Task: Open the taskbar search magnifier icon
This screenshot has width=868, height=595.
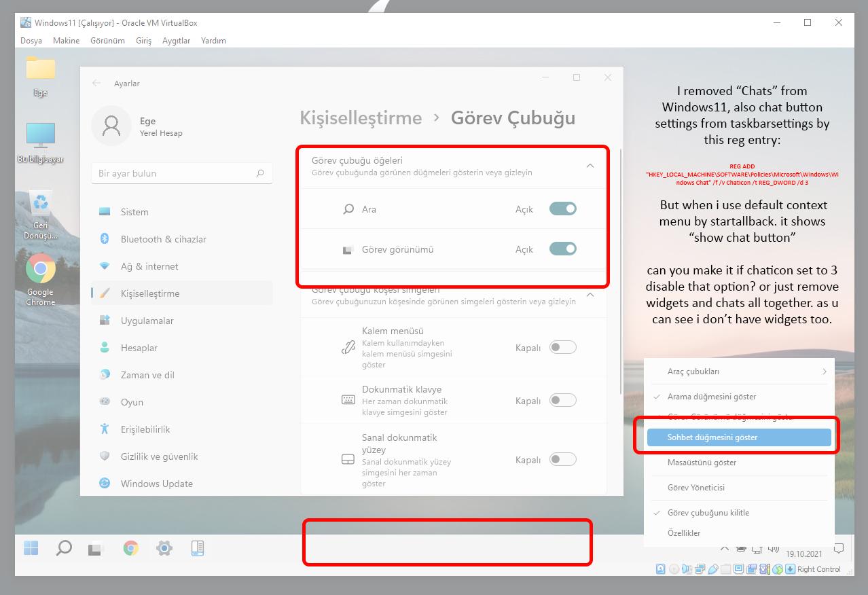Action: coord(64,547)
